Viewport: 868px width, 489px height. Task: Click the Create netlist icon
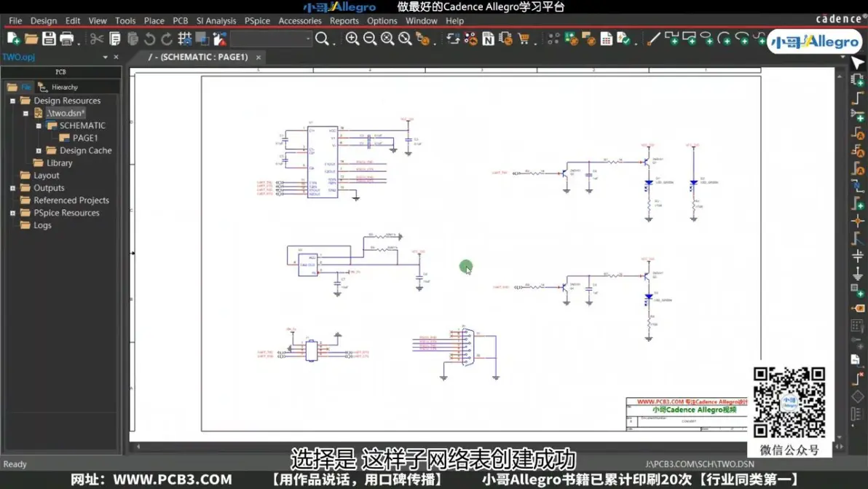coord(488,39)
